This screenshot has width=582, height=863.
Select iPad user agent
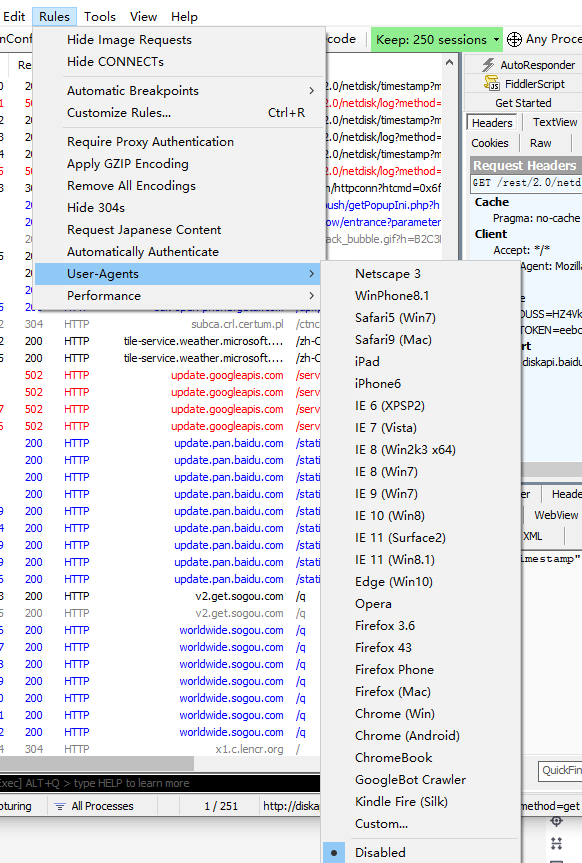tap(367, 362)
